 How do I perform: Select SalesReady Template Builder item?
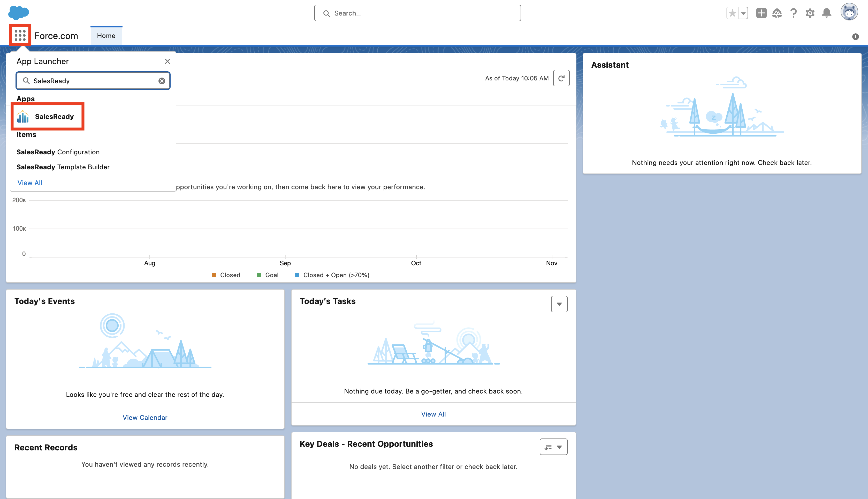63,167
